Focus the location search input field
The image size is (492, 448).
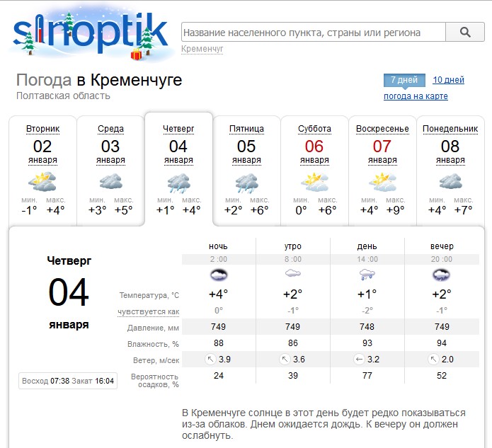(x=313, y=33)
